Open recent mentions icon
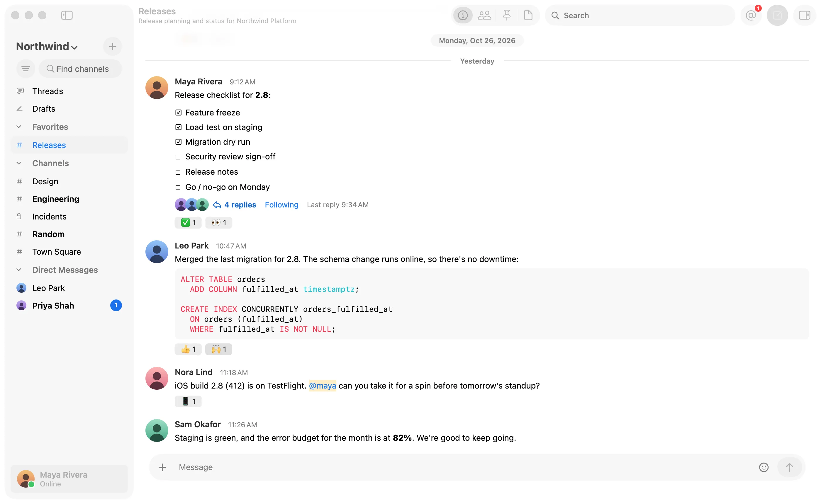 point(751,15)
